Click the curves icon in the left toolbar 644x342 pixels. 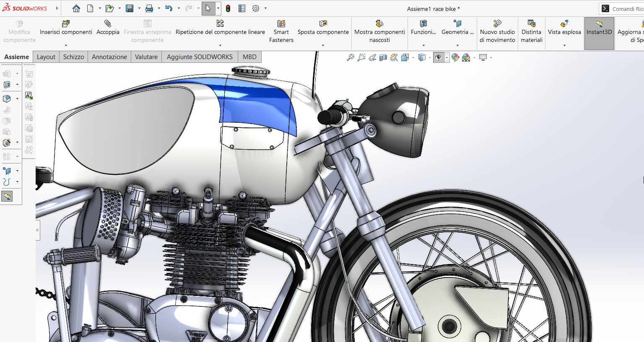tap(7, 181)
